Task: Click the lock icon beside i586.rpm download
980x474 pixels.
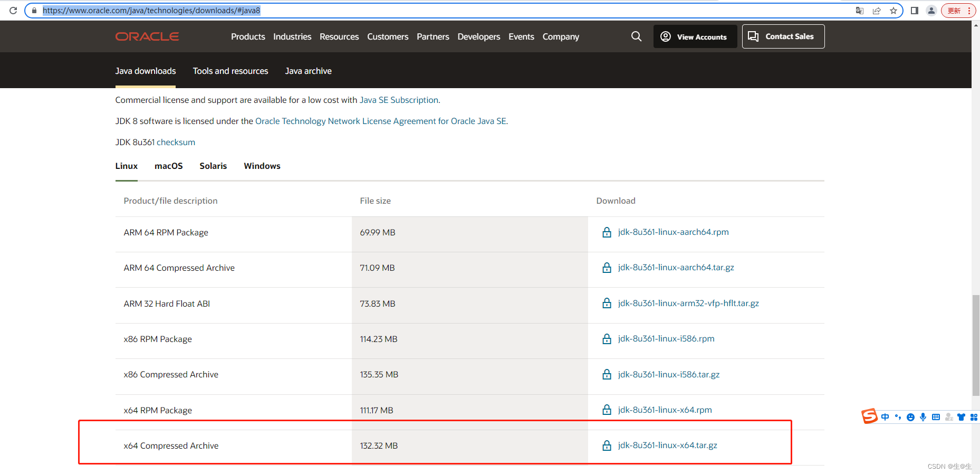Action: coord(607,339)
